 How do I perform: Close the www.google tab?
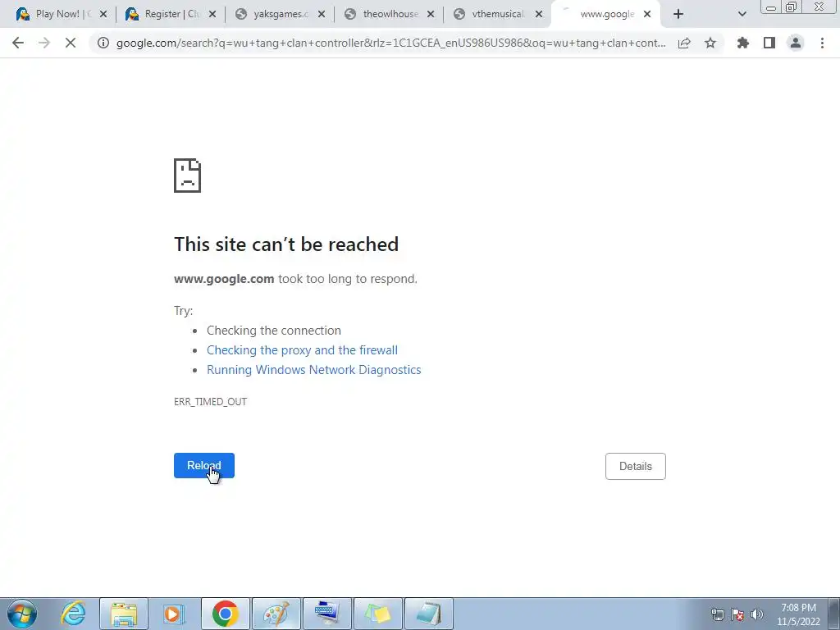(647, 15)
